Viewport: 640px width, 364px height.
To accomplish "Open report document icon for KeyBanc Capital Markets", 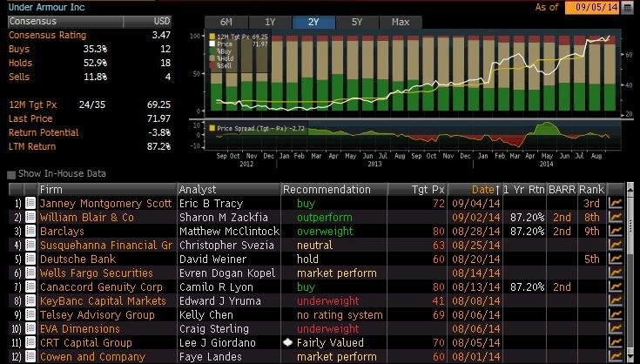I will (x=30, y=300).
